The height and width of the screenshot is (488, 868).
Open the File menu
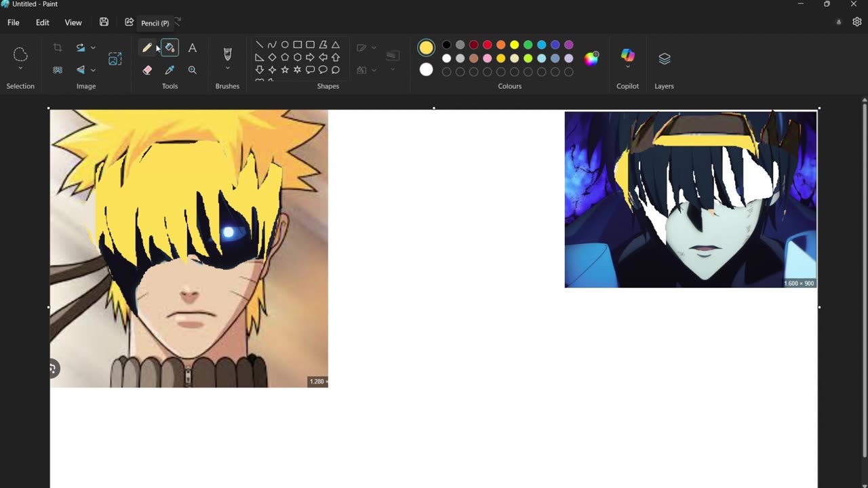[14, 22]
